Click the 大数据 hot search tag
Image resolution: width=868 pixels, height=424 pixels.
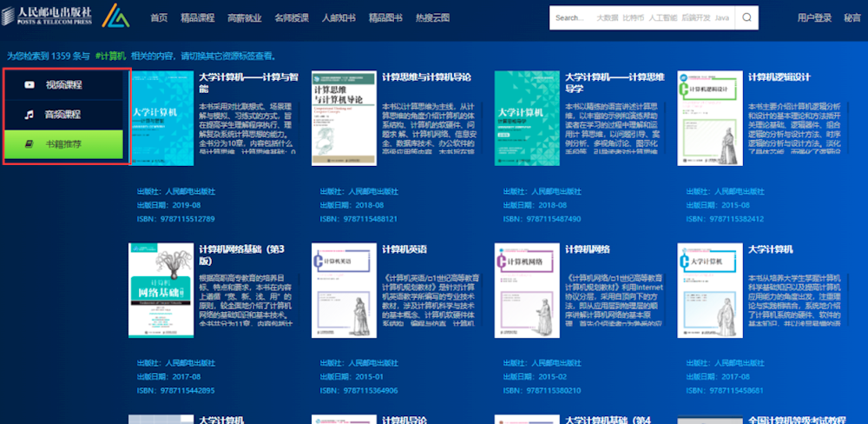click(x=608, y=17)
